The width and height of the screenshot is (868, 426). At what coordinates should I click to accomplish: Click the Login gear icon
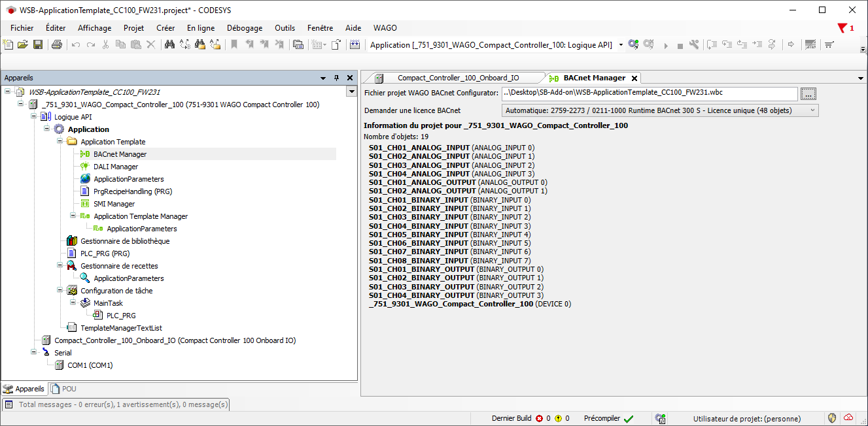(633, 45)
